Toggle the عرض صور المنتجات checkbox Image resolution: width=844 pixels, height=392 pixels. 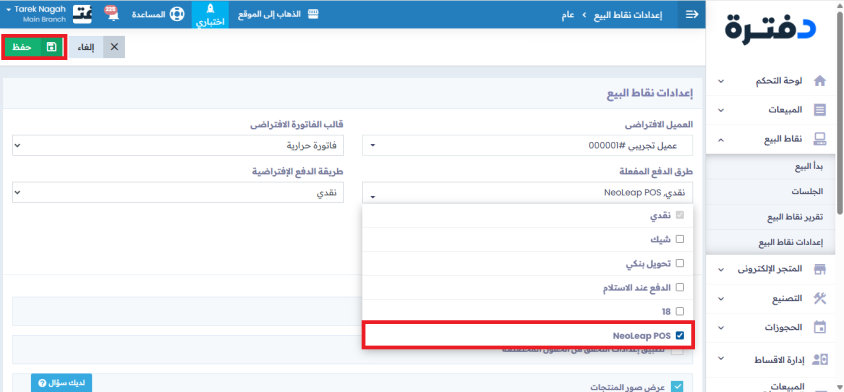pos(678,386)
